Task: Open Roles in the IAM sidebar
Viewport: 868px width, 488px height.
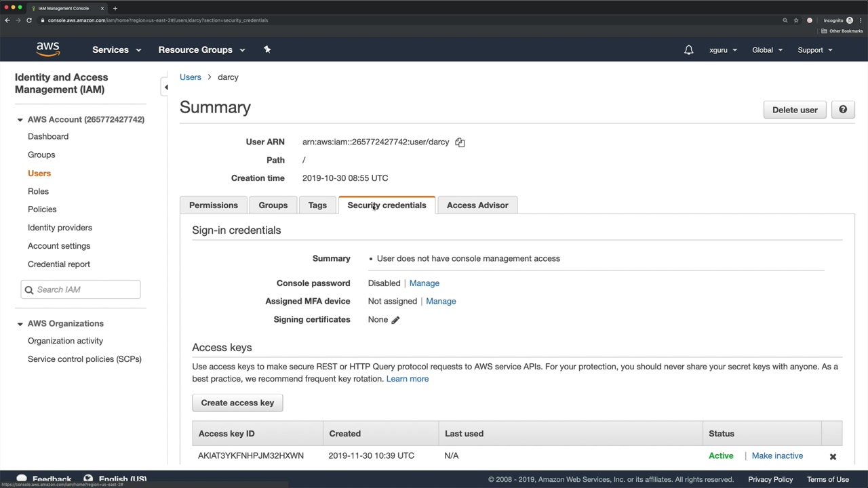Action: (x=38, y=191)
